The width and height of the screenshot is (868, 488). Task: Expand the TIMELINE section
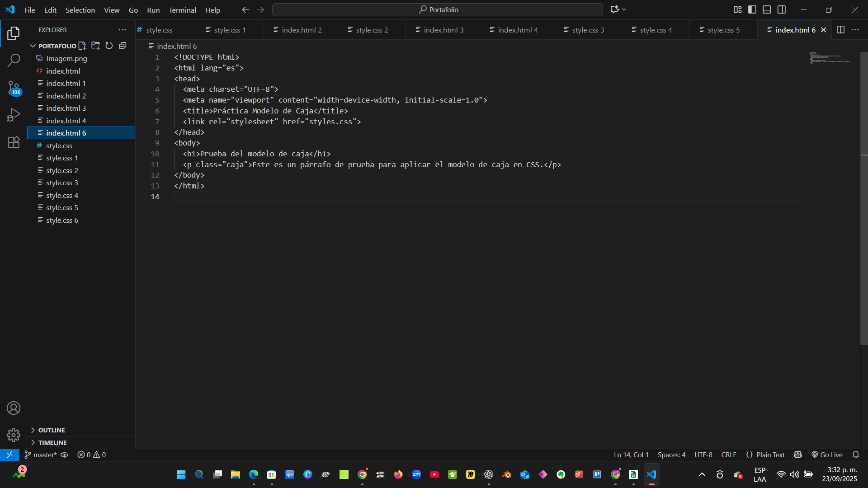(81, 443)
